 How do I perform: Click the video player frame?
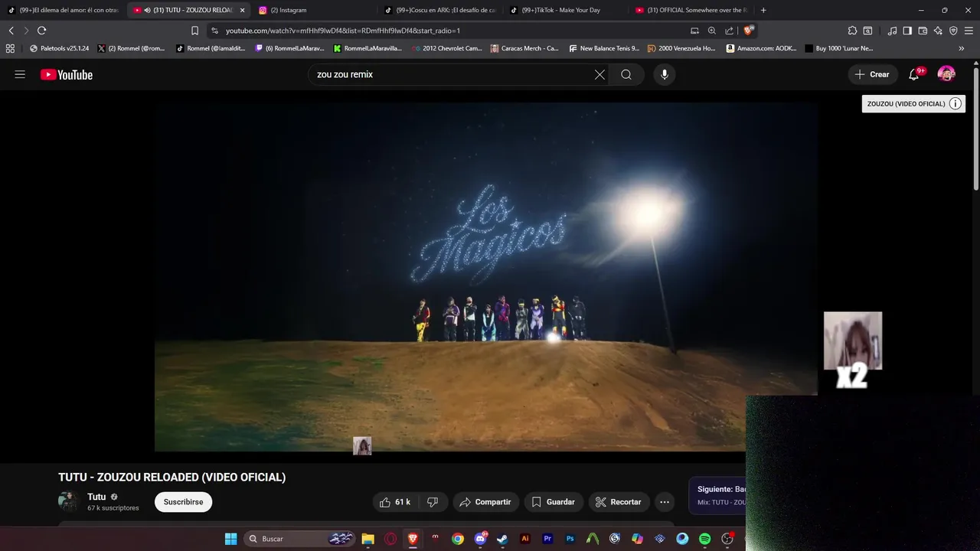(x=486, y=277)
